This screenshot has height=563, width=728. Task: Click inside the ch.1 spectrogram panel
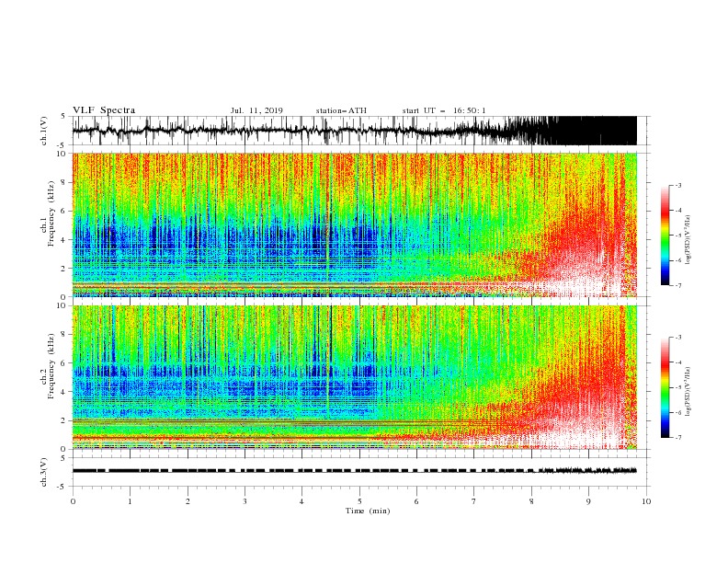coord(355,224)
